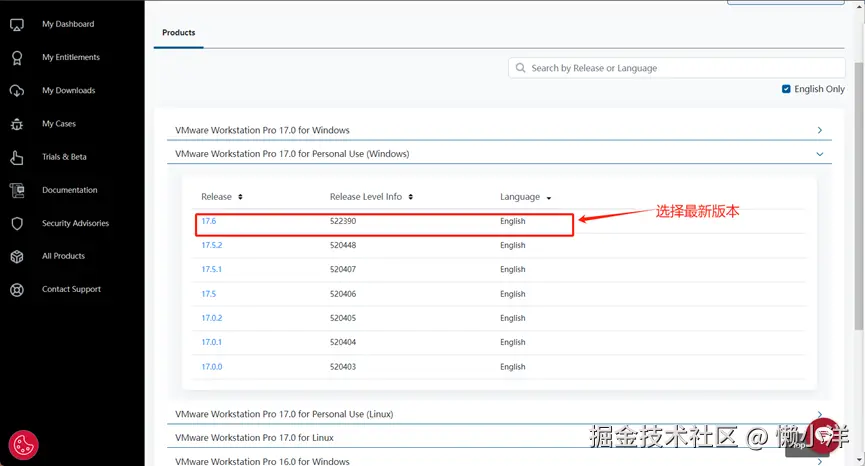Open release 17.5 link
Image resolution: width=865 pixels, height=466 pixels.
[209, 294]
